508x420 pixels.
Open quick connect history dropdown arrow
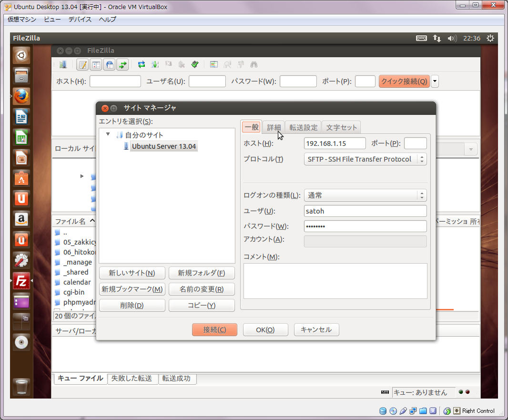[x=435, y=82]
